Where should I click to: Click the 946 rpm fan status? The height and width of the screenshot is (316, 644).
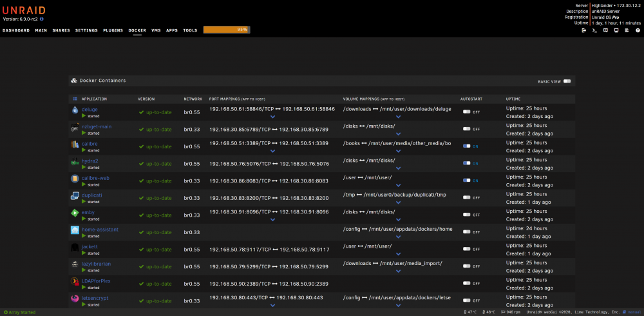pos(511,312)
